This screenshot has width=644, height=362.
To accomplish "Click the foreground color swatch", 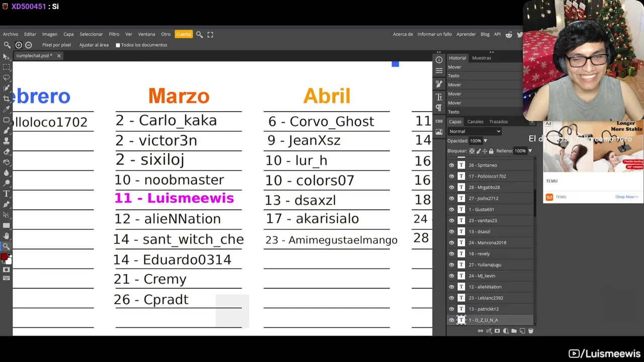I will click(5, 257).
